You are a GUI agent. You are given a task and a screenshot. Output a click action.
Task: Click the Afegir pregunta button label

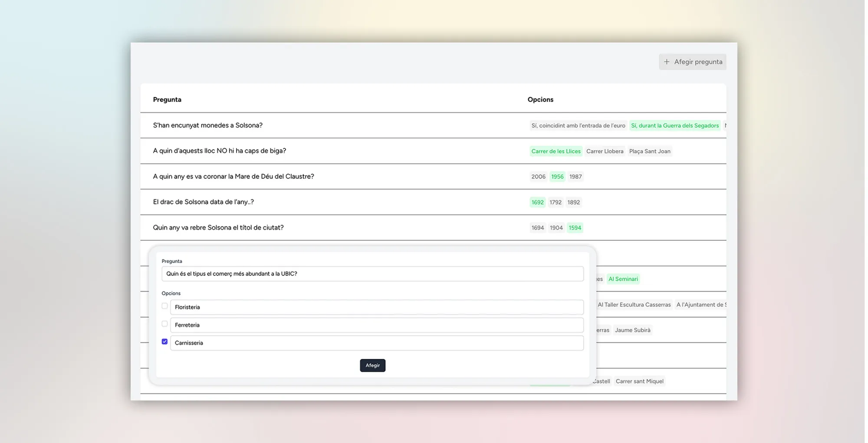(698, 62)
